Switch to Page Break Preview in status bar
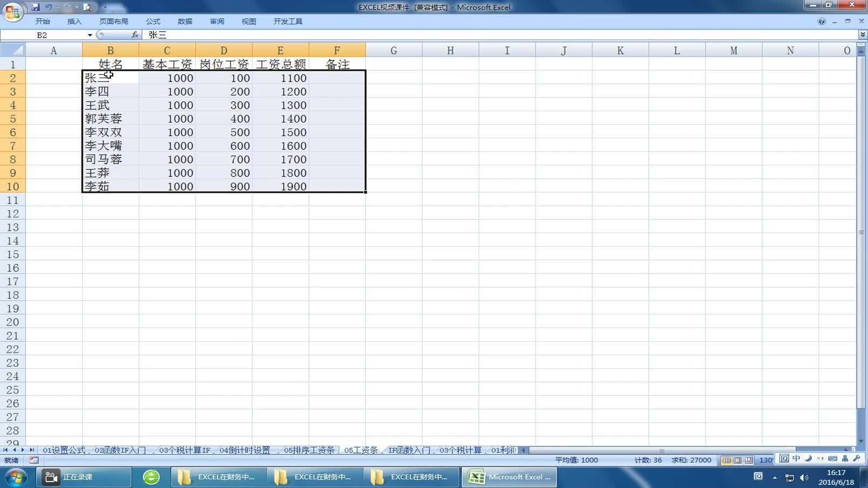 click(x=749, y=460)
